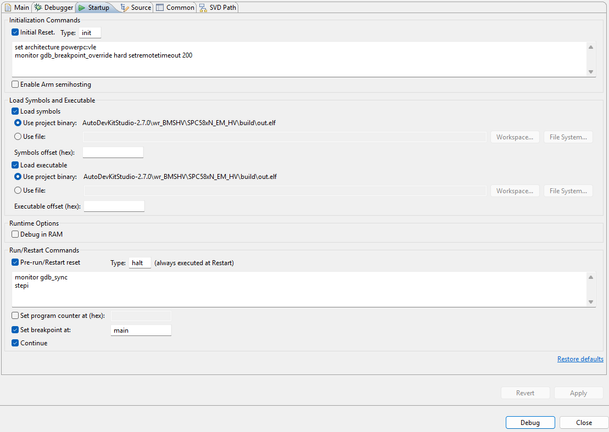The height and width of the screenshot is (432, 609).
Task: Click Workspace button in Load symbols section
Action: coord(515,137)
